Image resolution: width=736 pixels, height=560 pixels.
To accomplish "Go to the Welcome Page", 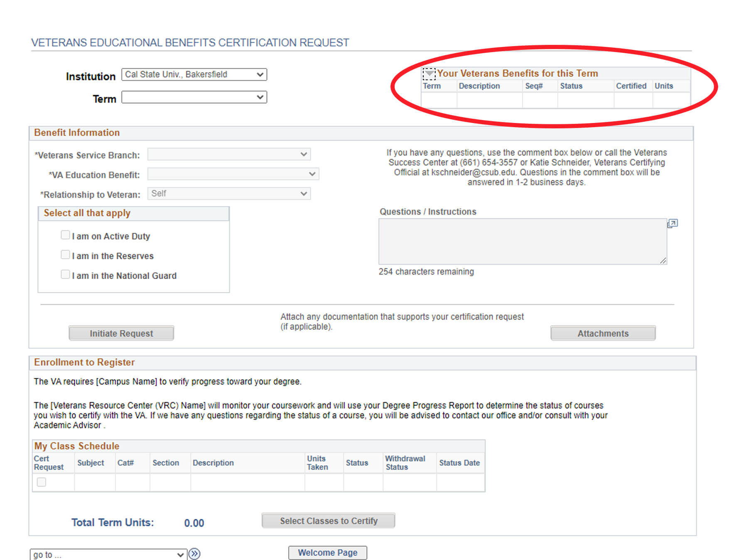I will 327,553.
